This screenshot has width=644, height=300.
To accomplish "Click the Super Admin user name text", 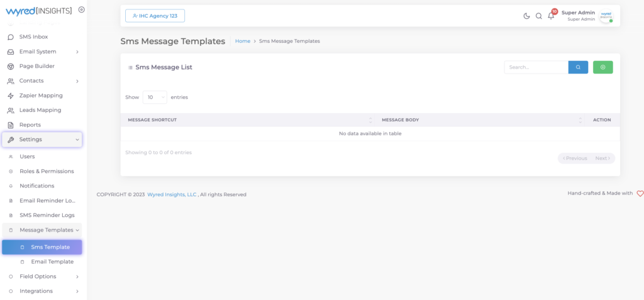I will tap(579, 13).
